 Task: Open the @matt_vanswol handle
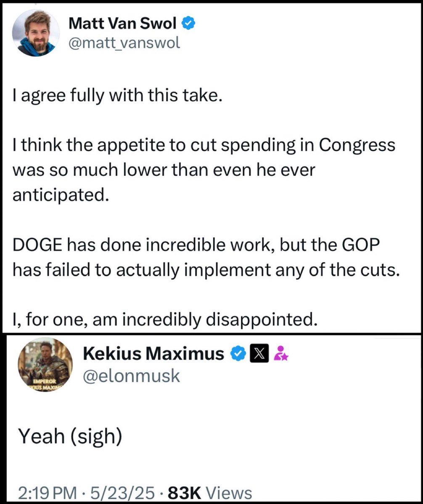[x=123, y=42]
